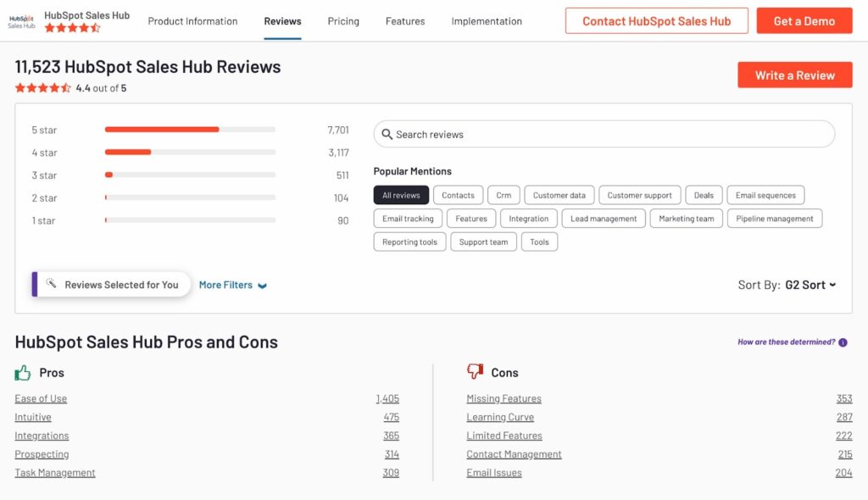
Task: Click the 204 Email Issues count
Action: [x=843, y=472]
